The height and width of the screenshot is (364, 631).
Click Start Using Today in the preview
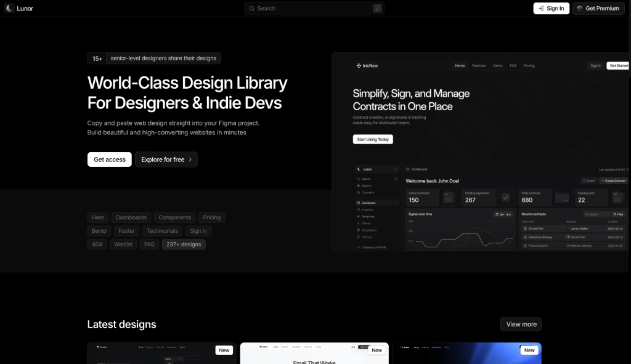click(373, 139)
